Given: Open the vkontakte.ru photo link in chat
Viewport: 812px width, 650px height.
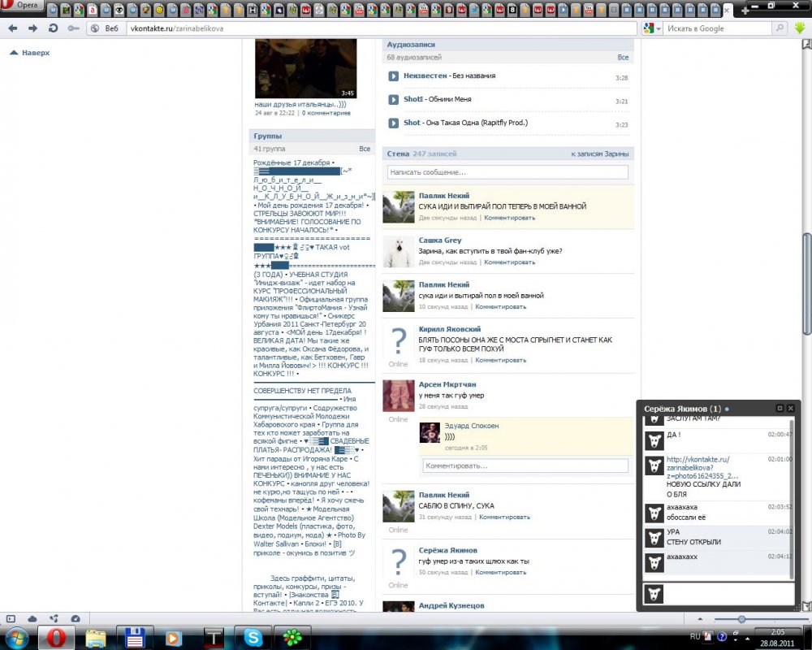Looking at the screenshot, I should point(702,467).
